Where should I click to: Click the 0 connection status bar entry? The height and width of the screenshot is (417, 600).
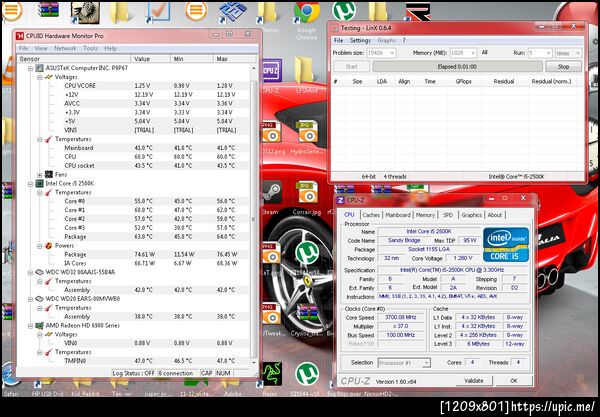coord(176,373)
